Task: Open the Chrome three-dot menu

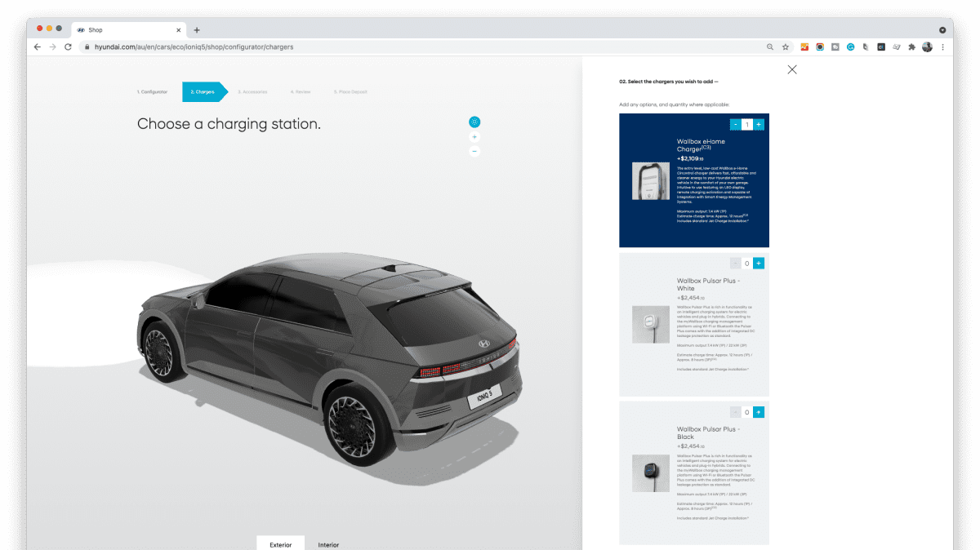Action: click(x=942, y=47)
